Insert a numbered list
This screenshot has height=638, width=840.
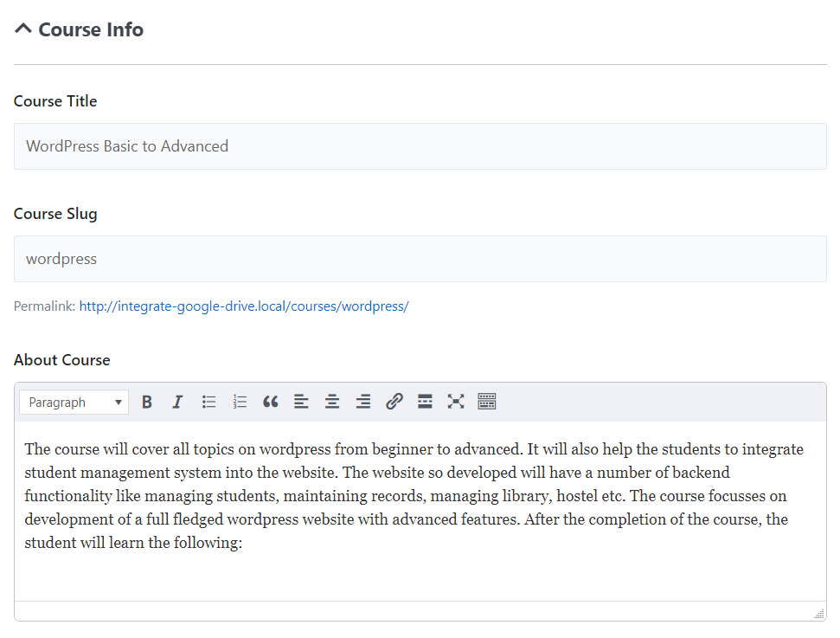[240, 402]
